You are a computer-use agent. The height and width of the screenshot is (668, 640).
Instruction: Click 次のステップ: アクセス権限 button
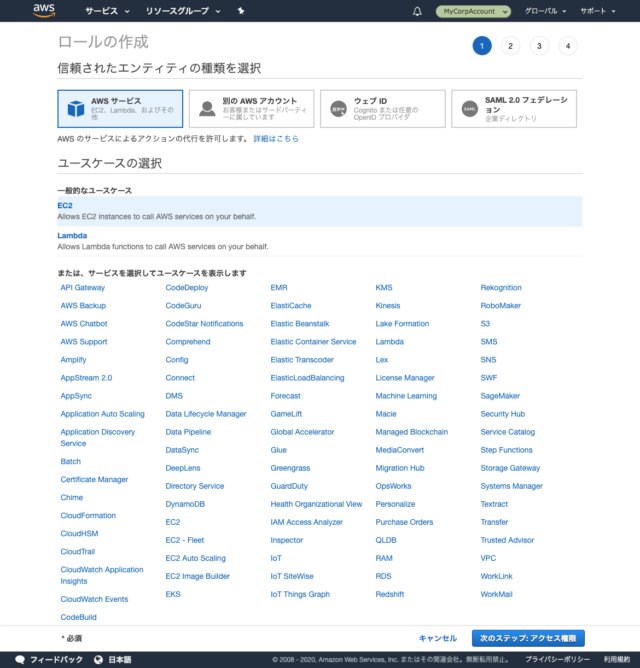click(x=528, y=638)
